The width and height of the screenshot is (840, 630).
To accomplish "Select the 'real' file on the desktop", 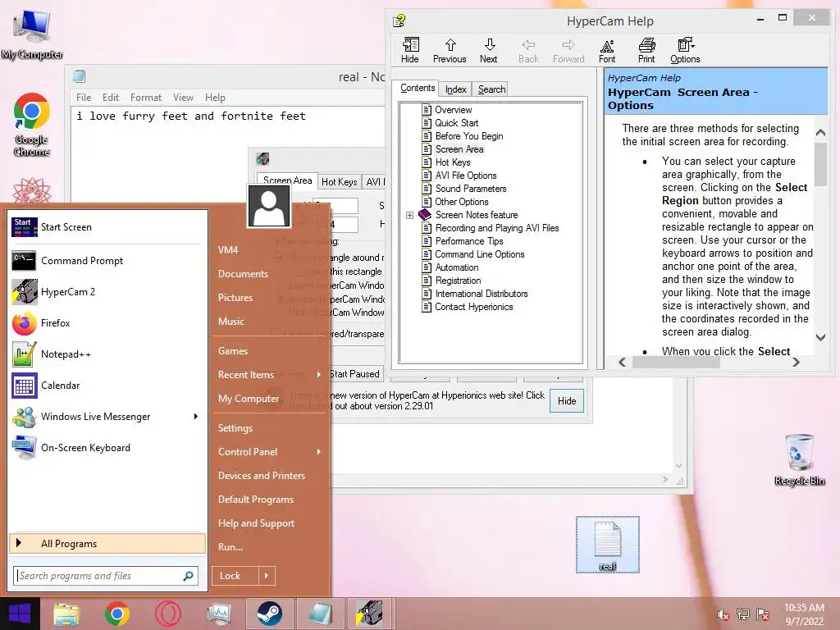I will tap(608, 545).
